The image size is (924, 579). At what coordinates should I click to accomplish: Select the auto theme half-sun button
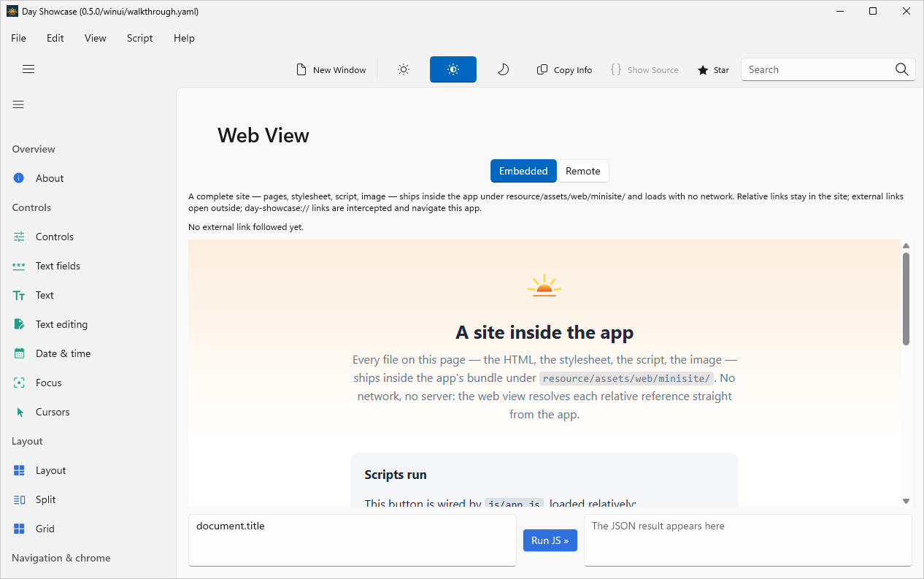pyautogui.click(x=453, y=69)
